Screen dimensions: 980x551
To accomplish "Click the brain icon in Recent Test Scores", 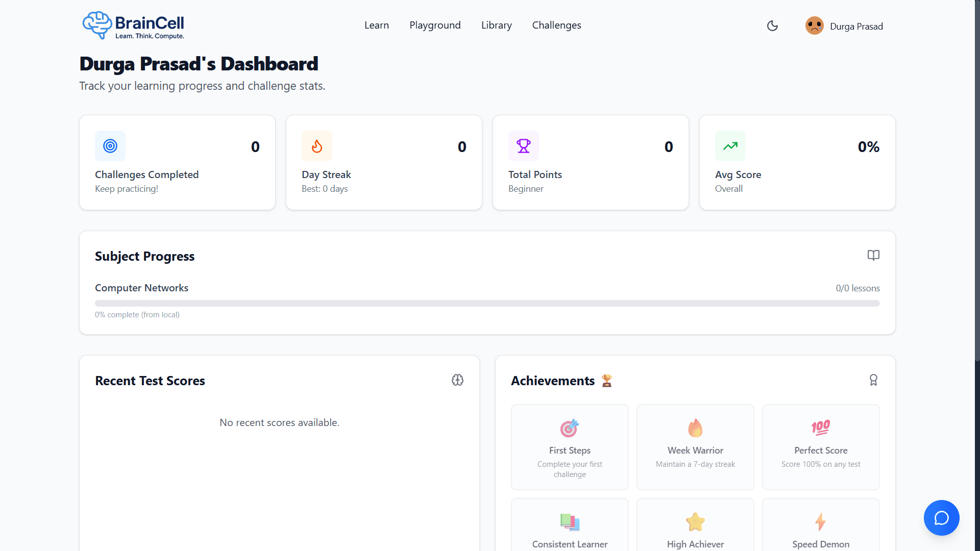I will tap(457, 380).
